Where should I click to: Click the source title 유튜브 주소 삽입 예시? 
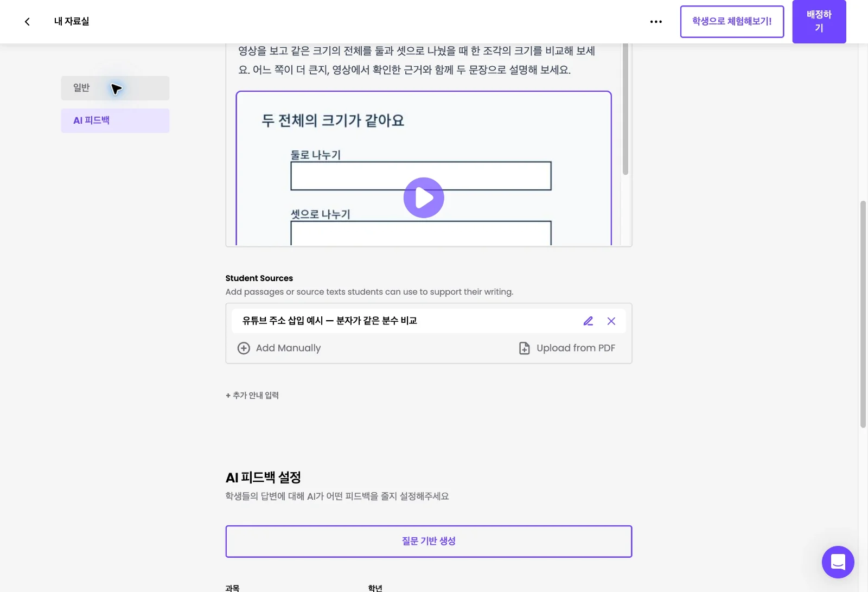coord(329,321)
